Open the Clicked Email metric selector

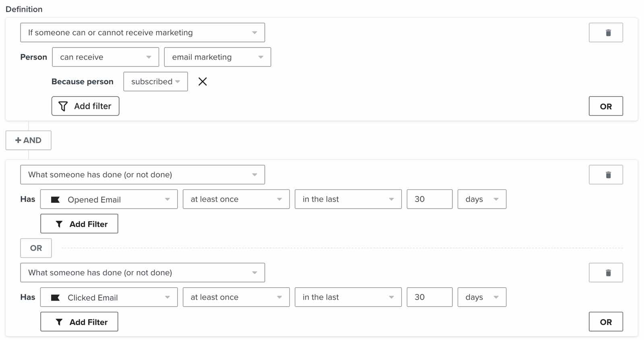point(109,297)
